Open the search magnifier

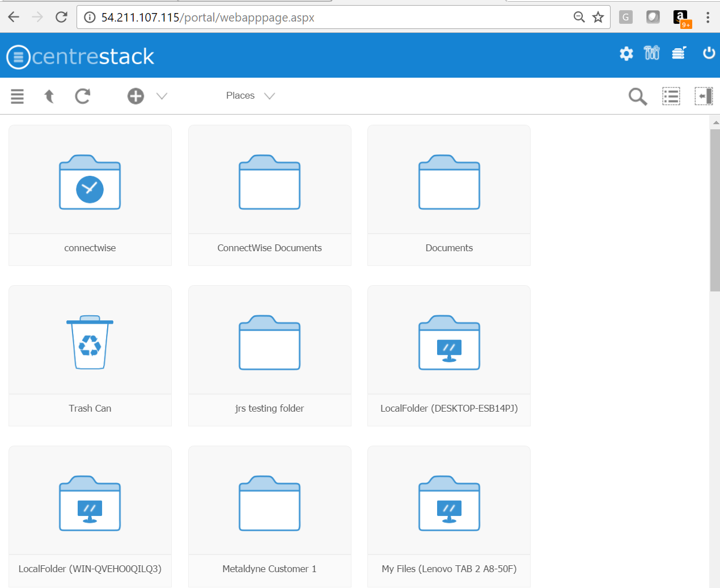pos(638,96)
